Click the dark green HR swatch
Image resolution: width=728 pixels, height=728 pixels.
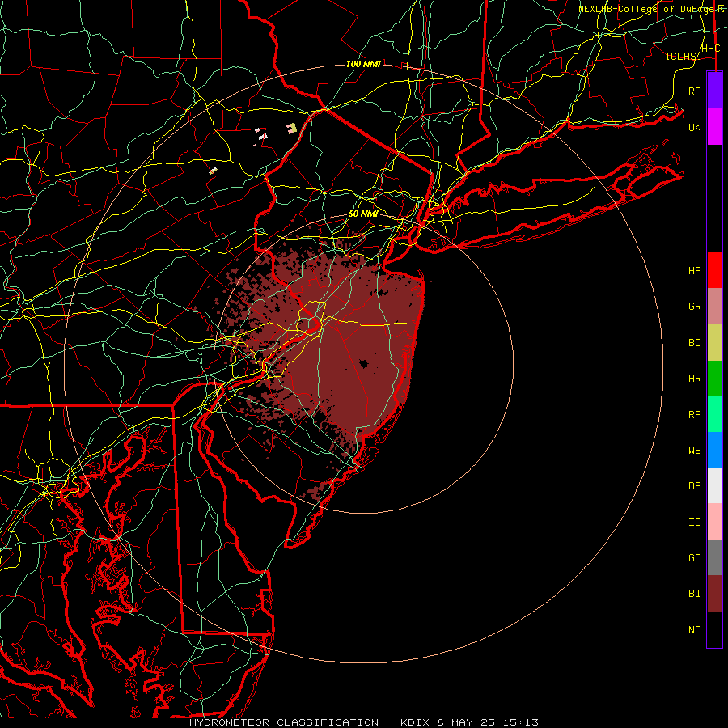pyautogui.click(x=714, y=378)
